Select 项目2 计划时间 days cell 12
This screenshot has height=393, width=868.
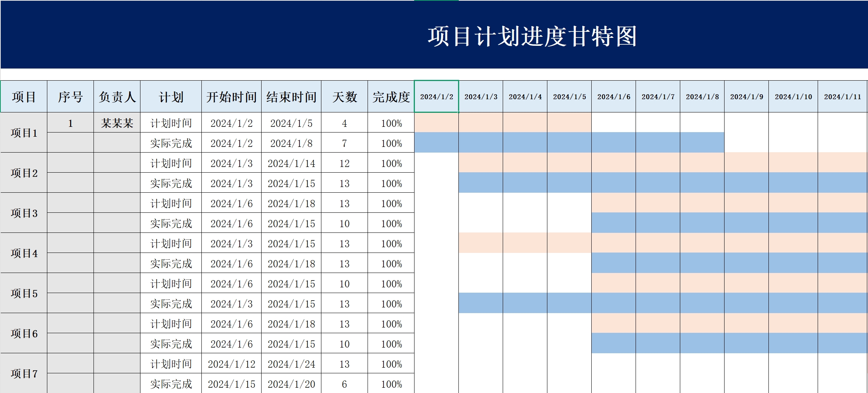tap(344, 163)
